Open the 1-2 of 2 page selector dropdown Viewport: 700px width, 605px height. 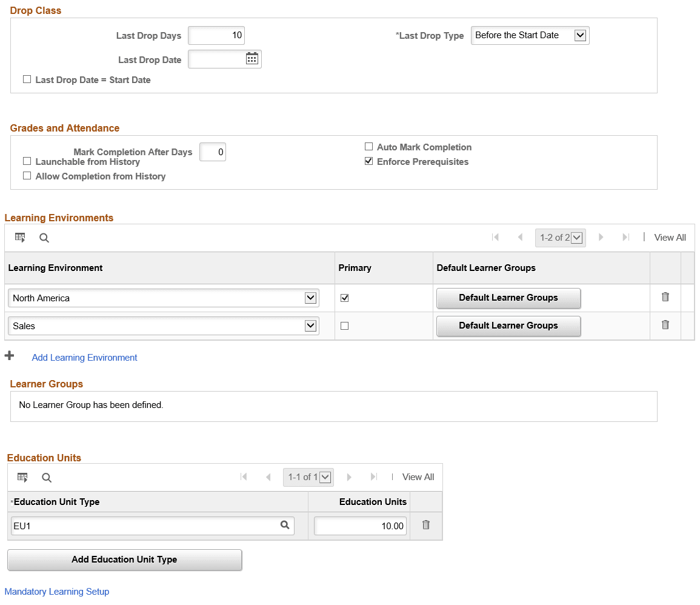[576, 237]
